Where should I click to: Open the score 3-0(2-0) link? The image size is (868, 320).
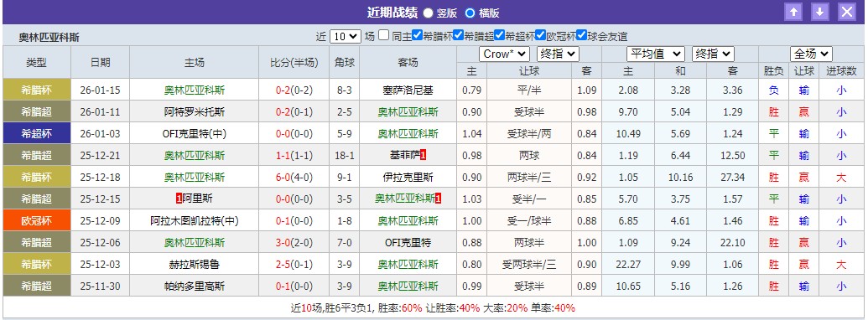coord(294,243)
